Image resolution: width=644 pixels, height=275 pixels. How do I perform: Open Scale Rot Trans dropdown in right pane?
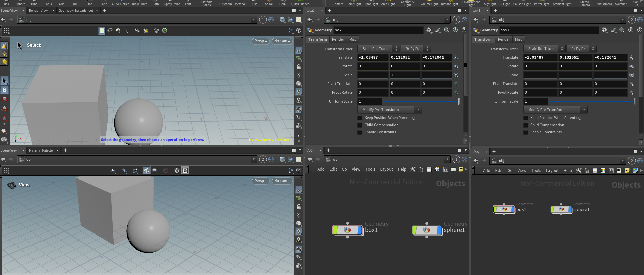pyautogui.click(x=544, y=49)
